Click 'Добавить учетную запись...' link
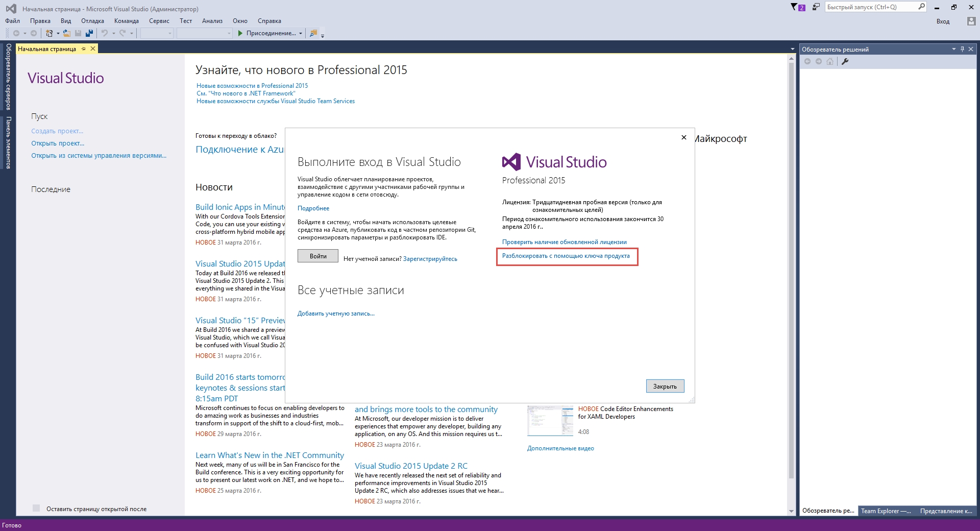 [x=336, y=313]
